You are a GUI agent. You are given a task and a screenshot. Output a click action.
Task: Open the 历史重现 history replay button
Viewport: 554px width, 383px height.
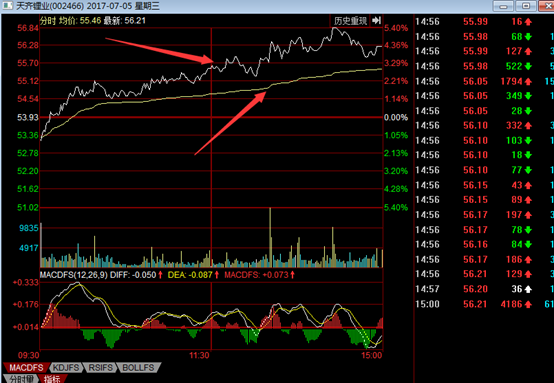point(350,20)
